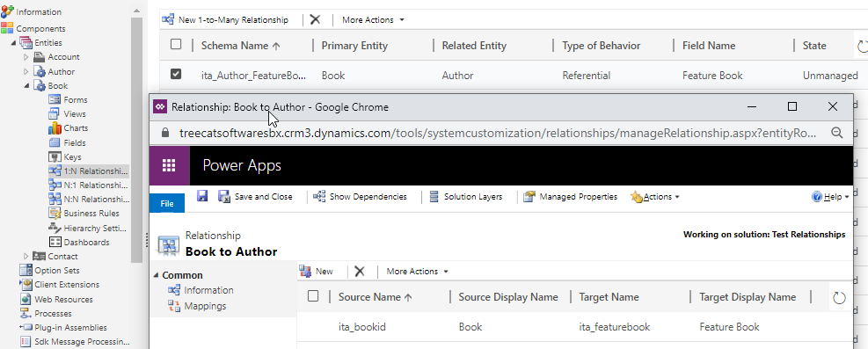Viewport: 868px width, 349px height.
Task: Click the Save floppy disk icon
Action: [202, 196]
